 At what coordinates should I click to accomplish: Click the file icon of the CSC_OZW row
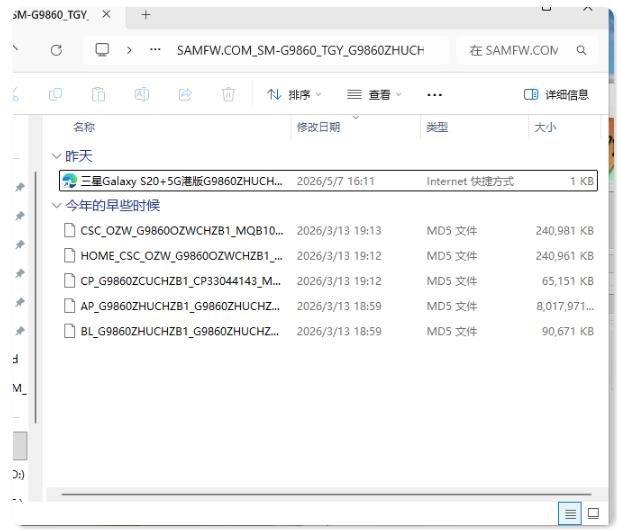coord(70,231)
